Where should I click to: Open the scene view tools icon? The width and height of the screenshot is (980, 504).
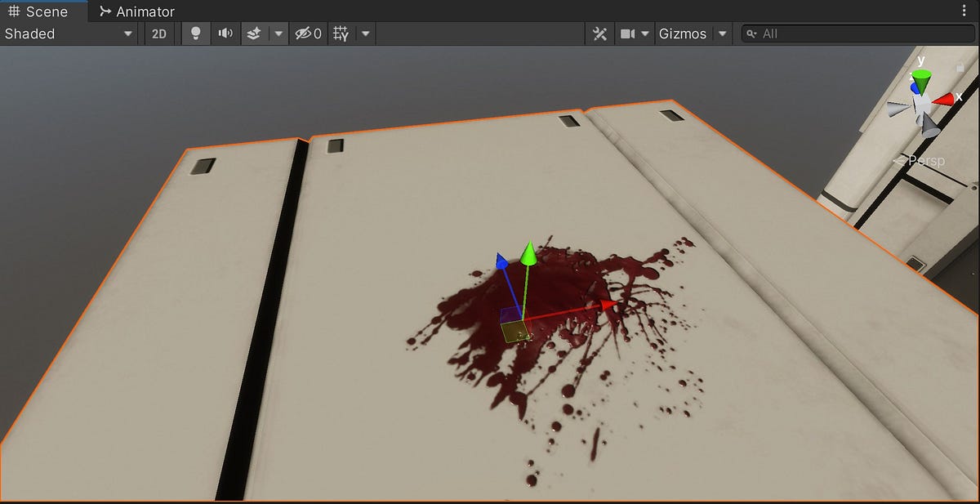click(599, 33)
